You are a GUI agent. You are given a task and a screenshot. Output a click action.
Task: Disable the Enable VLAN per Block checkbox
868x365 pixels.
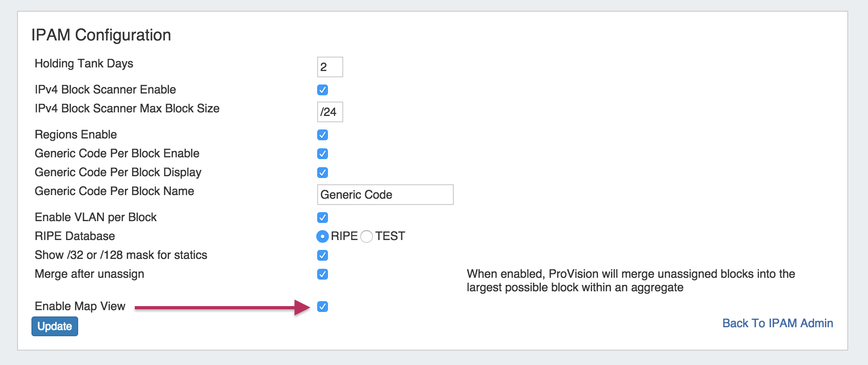(x=323, y=218)
